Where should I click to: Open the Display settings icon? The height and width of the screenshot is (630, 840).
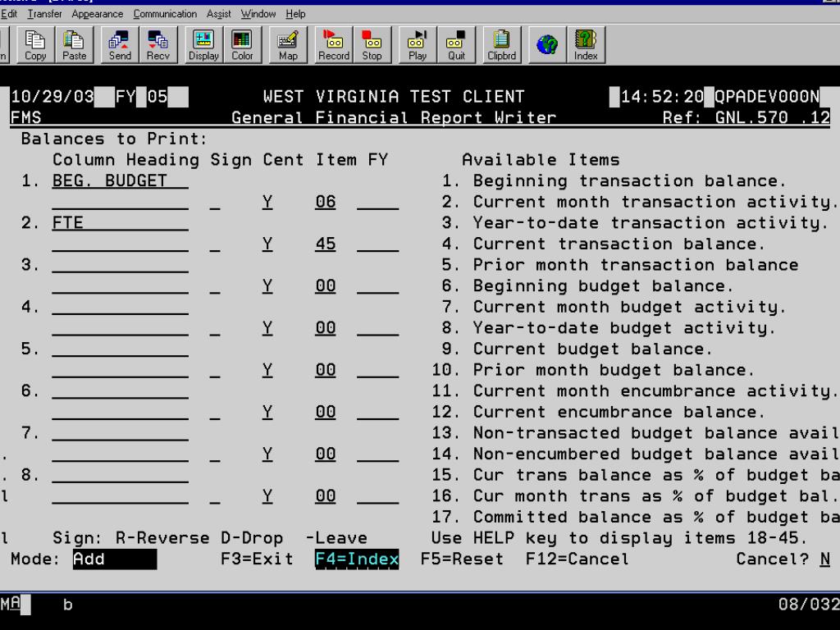[203, 46]
